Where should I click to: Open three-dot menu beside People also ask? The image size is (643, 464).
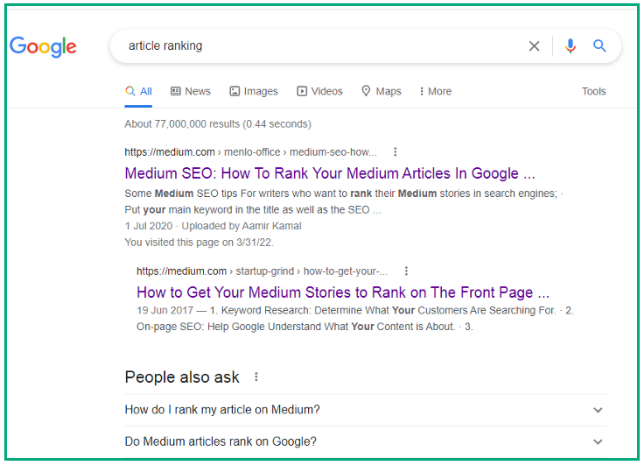click(256, 377)
